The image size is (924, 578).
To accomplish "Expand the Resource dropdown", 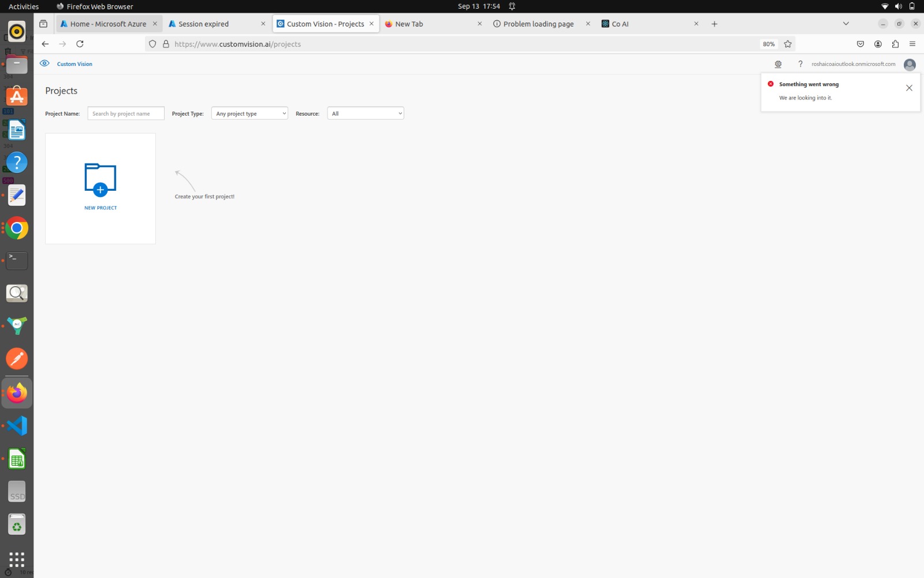I will 366,114.
